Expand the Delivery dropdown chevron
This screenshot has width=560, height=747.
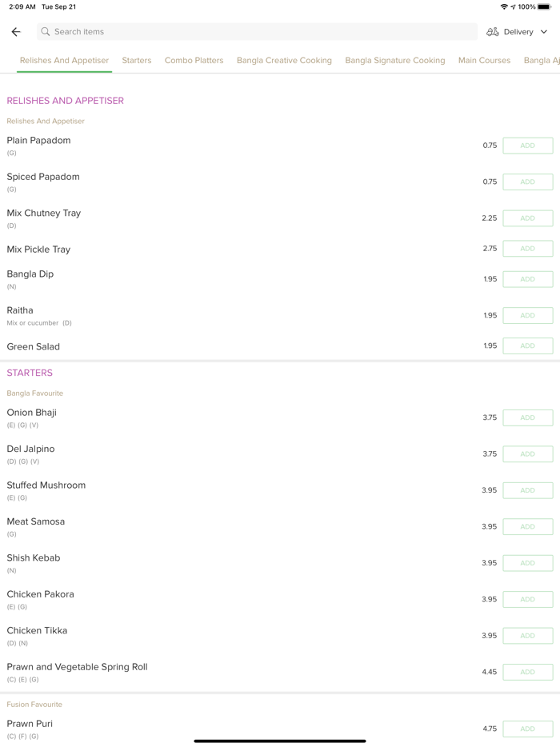544,32
